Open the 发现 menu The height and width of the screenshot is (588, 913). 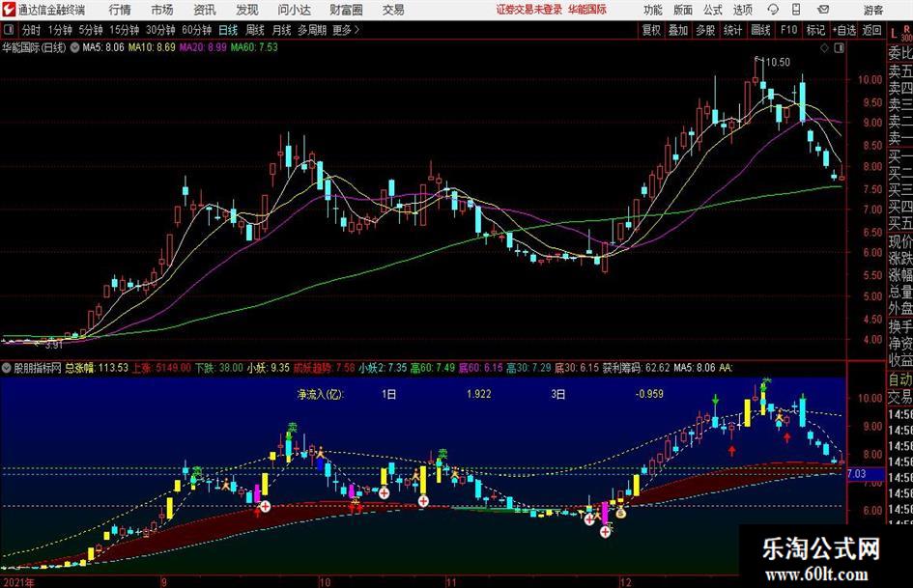pos(247,10)
